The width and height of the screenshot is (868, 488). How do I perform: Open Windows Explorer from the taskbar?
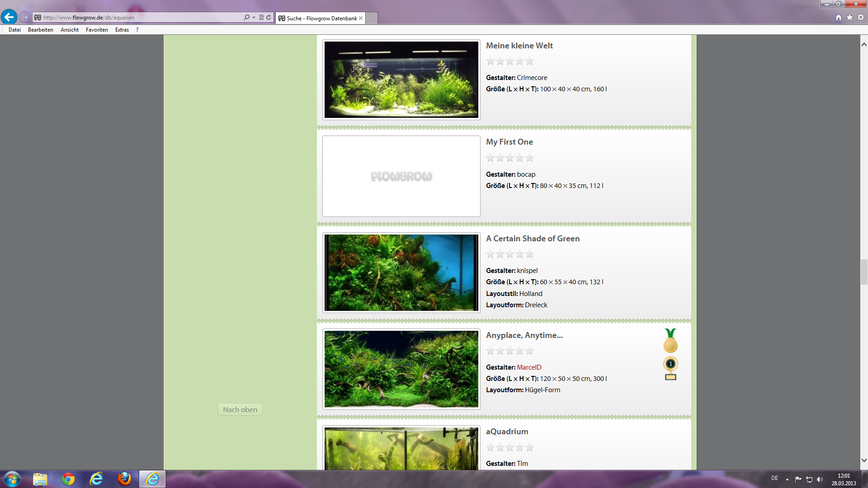pos(40,479)
